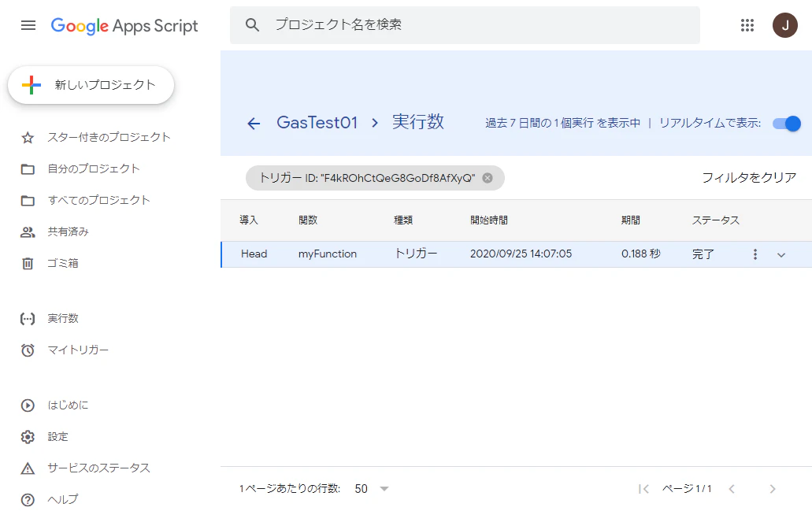This screenshot has width=812, height=511.
Task: Click the trash can icon
Action: (x=28, y=264)
